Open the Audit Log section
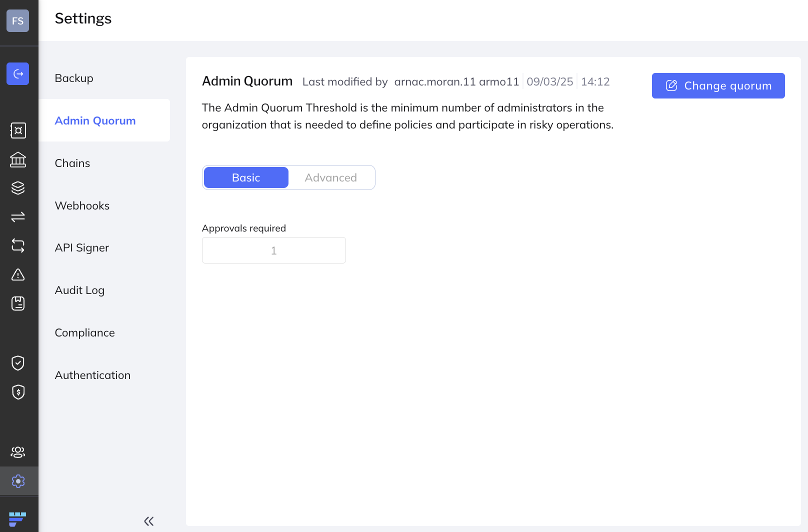 [79, 290]
